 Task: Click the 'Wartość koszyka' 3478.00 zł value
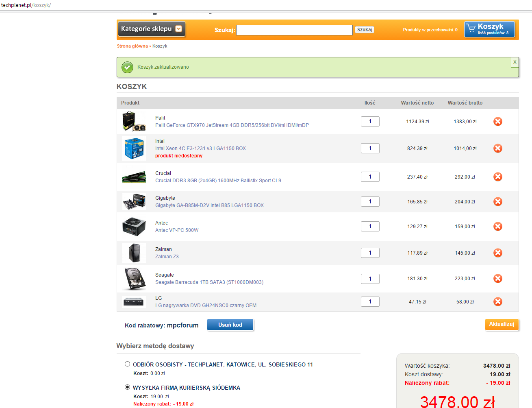[497, 366]
